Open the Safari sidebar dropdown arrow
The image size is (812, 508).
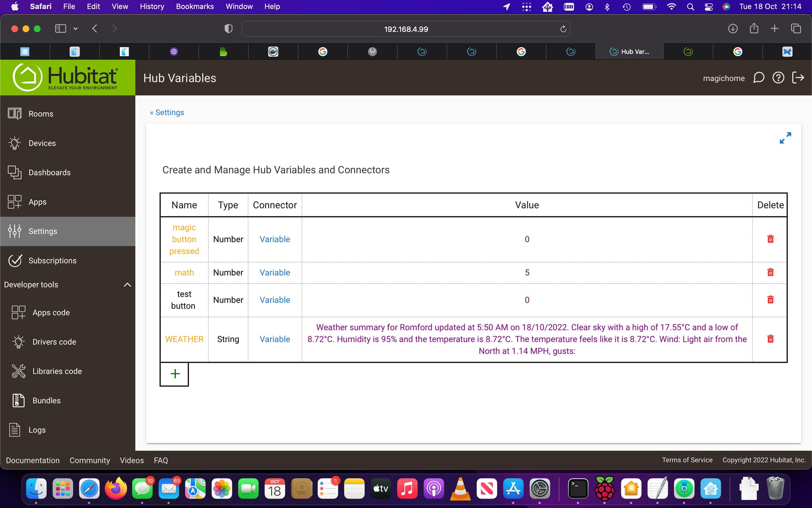[x=76, y=29]
